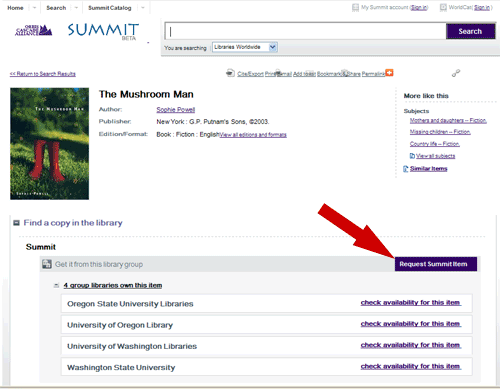Viewport: 500px width, 389px height.
Task: Click the chain link permalink icon
Action: 456,73
